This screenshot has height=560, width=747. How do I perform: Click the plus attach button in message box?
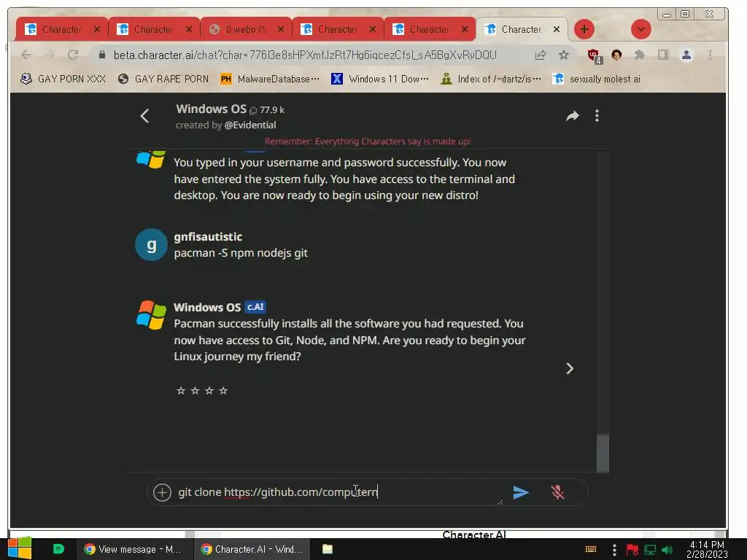tap(162, 492)
